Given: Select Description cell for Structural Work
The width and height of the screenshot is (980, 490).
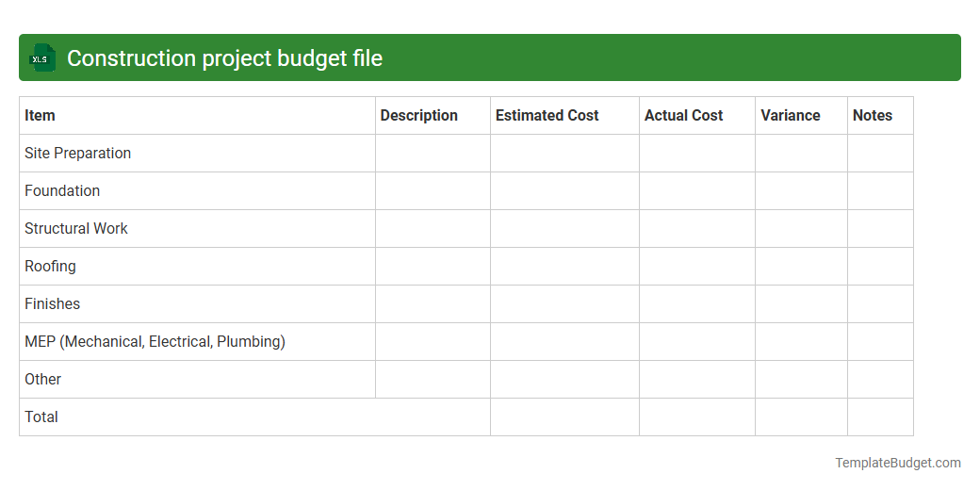Looking at the screenshot, I should [x=433, y=229].
